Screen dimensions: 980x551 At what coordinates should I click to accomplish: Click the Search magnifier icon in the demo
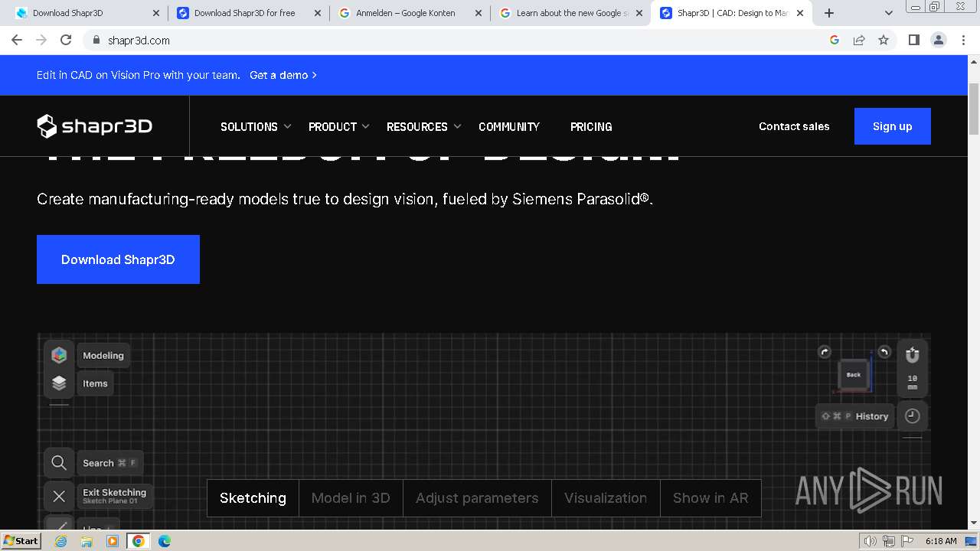click(59, 463)
